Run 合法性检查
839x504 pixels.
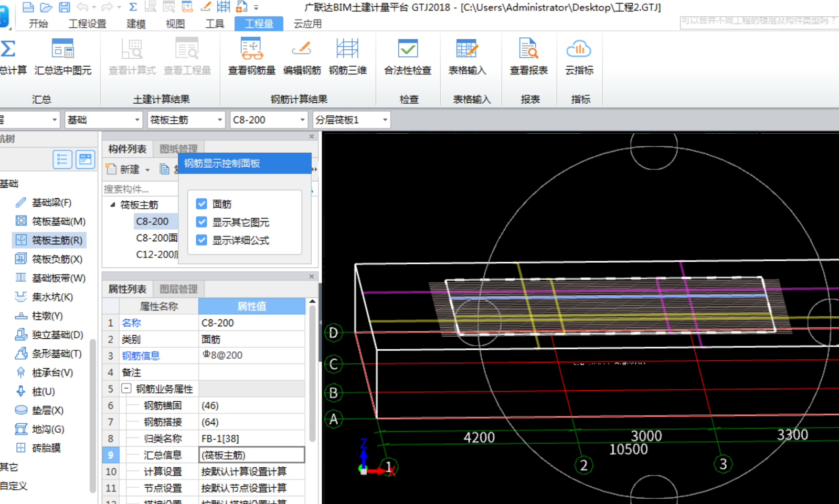pos(408,57)
